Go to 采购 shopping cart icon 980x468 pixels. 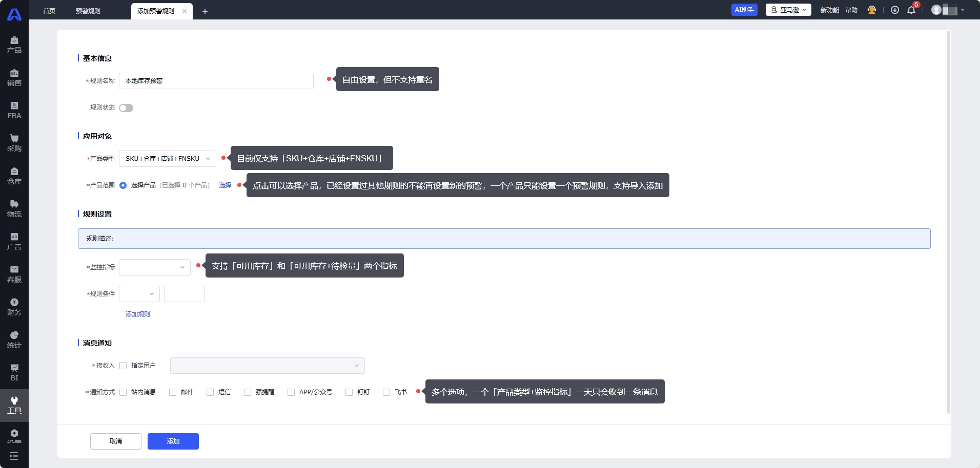coord(14,143)
